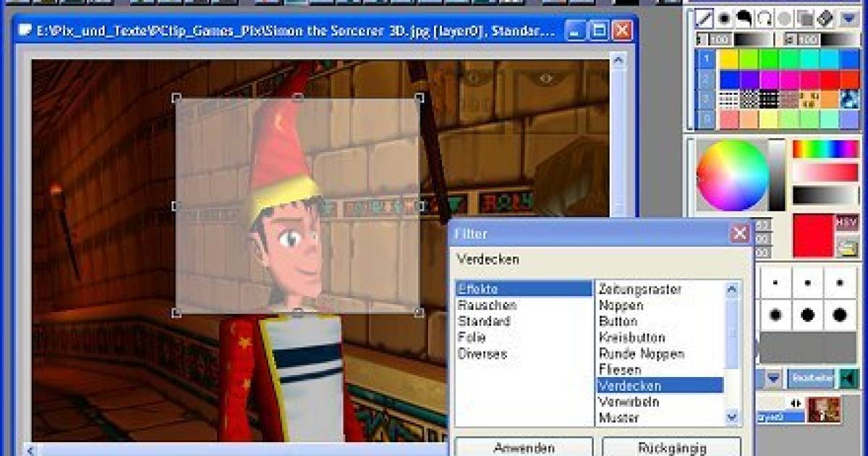Screen dimensions: 868x456
Task: Pick the blue crystal texture swatch
Action: [x=850, y=99]
